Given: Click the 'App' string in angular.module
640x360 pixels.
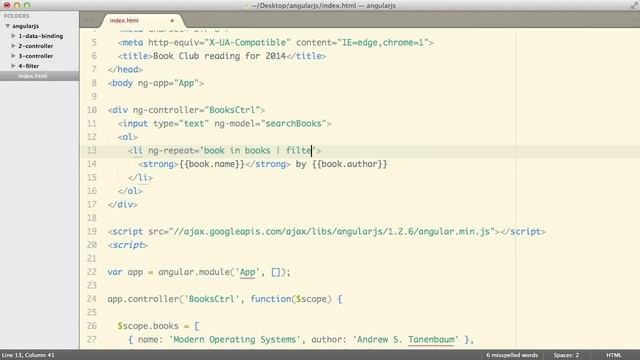Looking at the screenshot, I should coord(247,272).
